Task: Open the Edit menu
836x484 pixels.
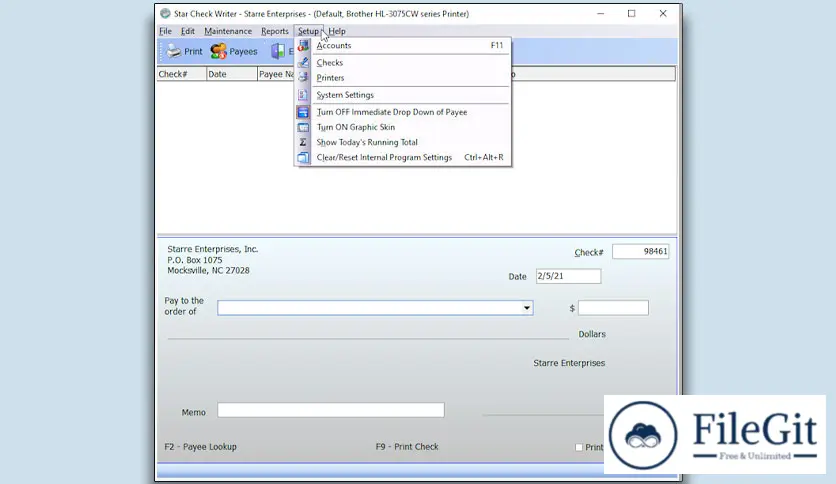Action: coord(188,31)
